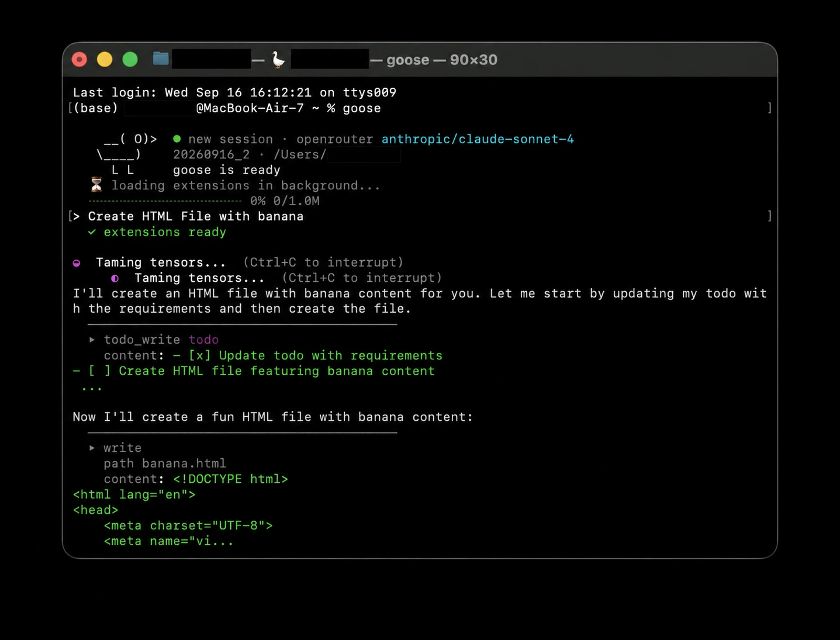Screen dimensions: 840x640
Task: Click the 'Last login: Wed Sep 16' line
Action: [234, 92]
